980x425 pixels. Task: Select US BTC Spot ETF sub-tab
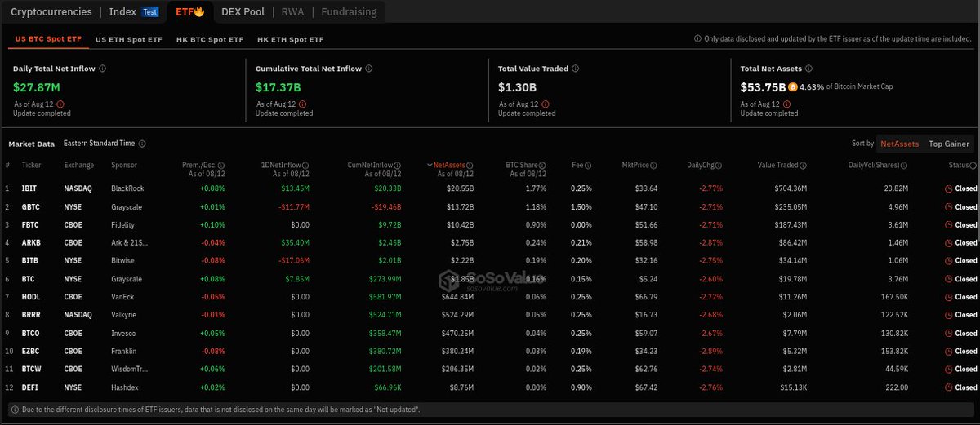click(x=48, y=39)
